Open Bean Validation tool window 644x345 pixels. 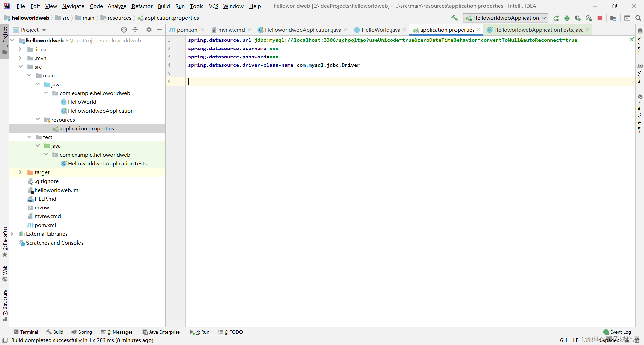[640, 114]
